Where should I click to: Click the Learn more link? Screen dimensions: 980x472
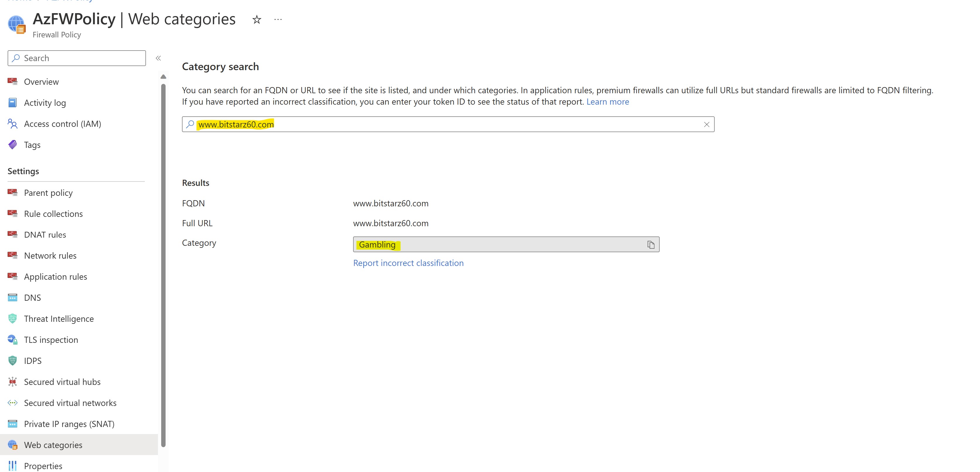[x=608, y=102]
